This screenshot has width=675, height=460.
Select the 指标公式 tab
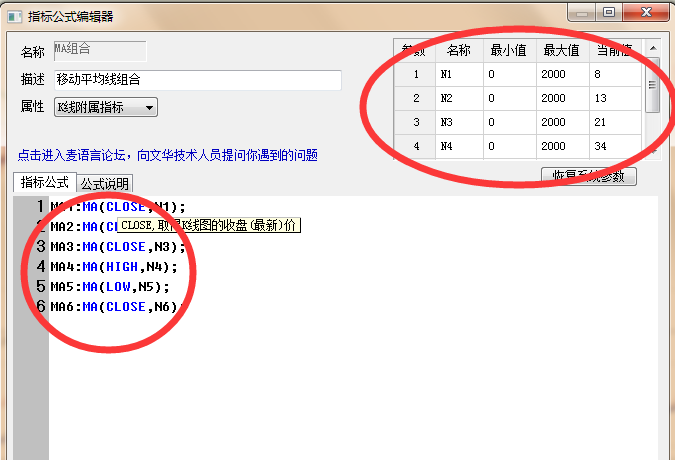click(x=45, y=183)
